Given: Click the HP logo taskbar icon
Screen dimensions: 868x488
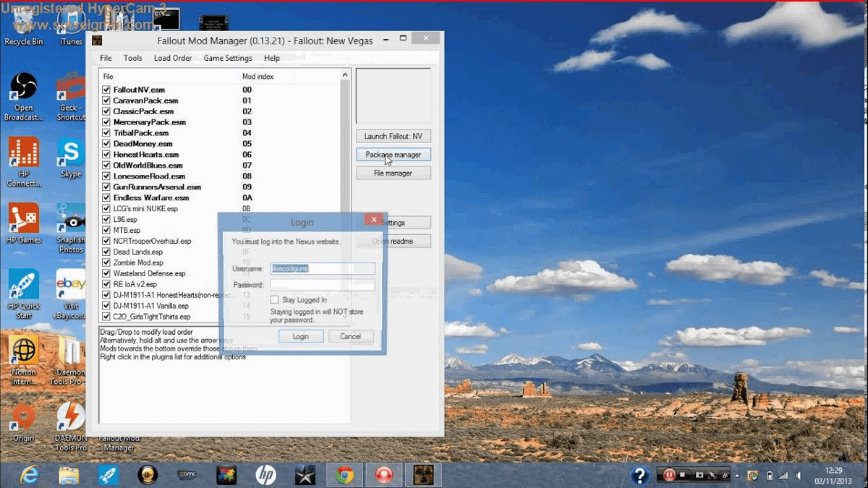Looking at the screenshot, I should (x=265, y=475).
